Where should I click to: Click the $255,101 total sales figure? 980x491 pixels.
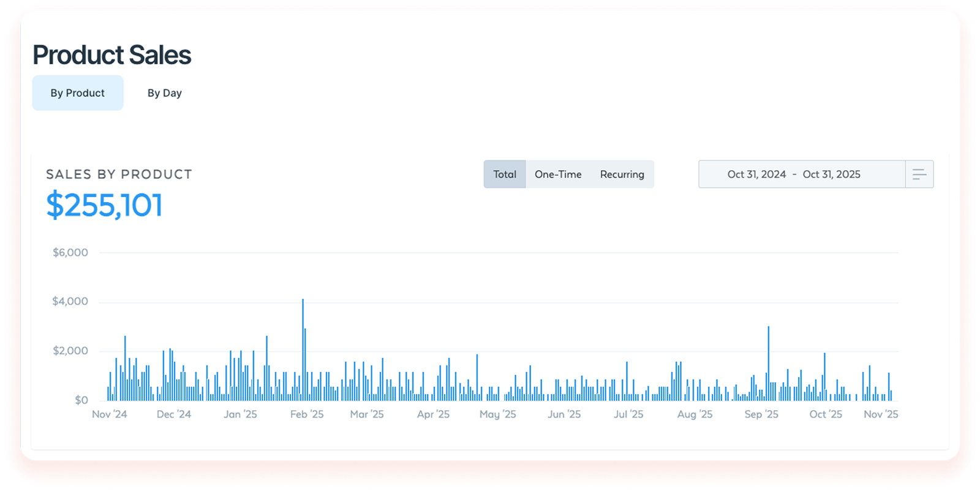pos(105,205)
